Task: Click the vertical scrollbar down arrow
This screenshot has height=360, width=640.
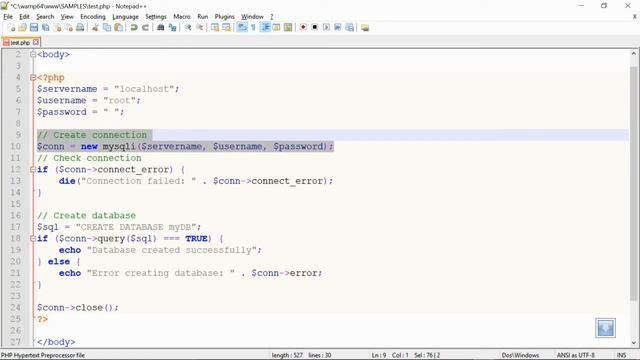Action: click(x=633, y=343)
